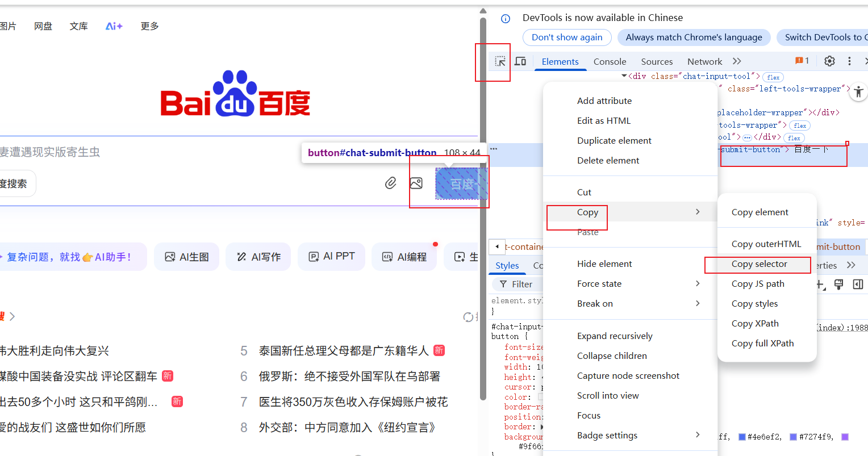Click the flex badge on tools-wrapper row
The width and height of the screenshot is (868, 456).
(x=800, y=125)
